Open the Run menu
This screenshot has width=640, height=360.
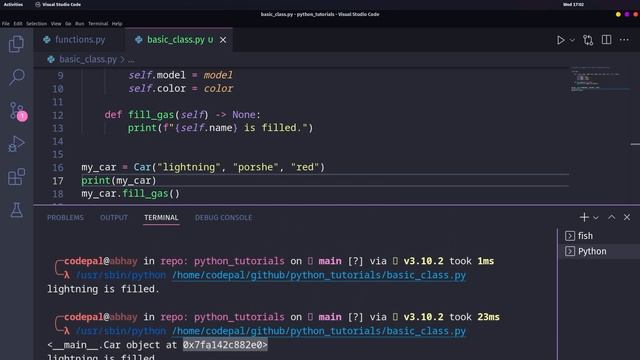point(80,24)
